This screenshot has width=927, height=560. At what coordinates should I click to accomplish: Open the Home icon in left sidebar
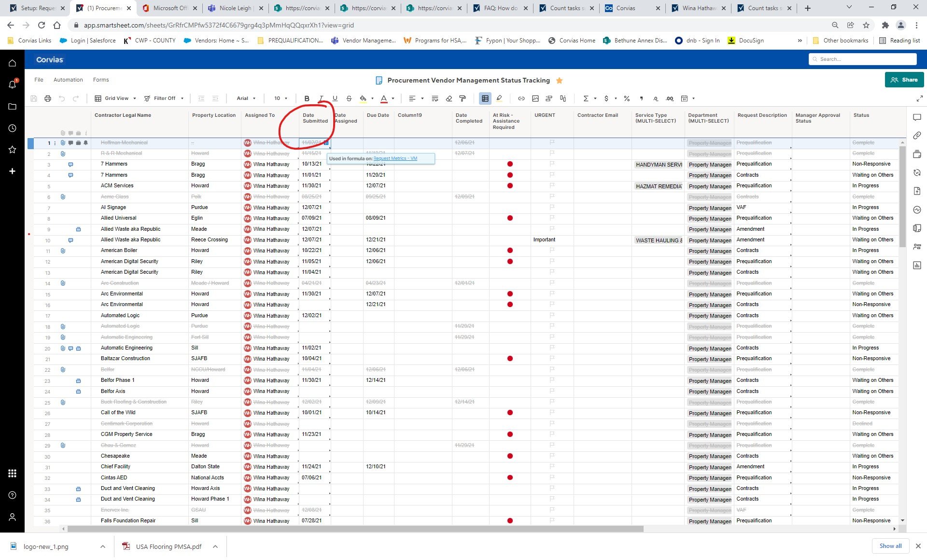(x=13, y=63)
